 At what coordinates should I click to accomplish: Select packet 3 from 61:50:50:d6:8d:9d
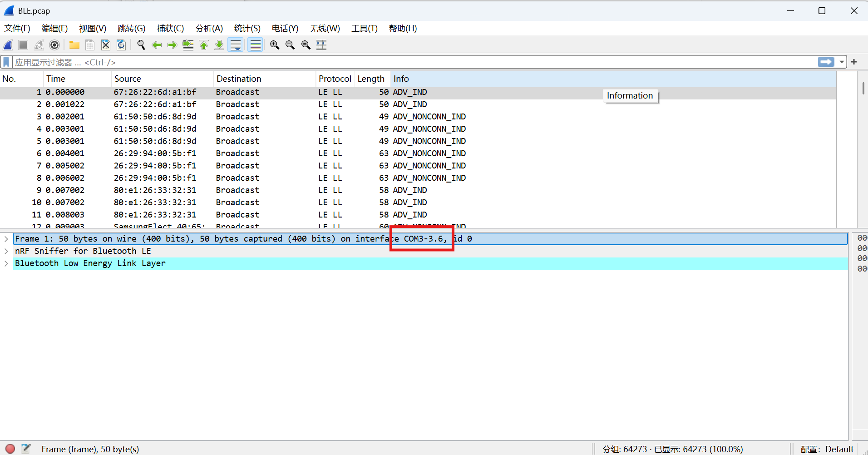[x=418, y=117]
